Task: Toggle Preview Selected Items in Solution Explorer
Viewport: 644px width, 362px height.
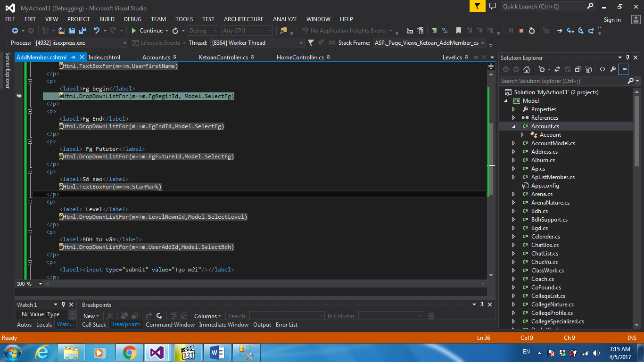Action: click(x=623, y=69)
